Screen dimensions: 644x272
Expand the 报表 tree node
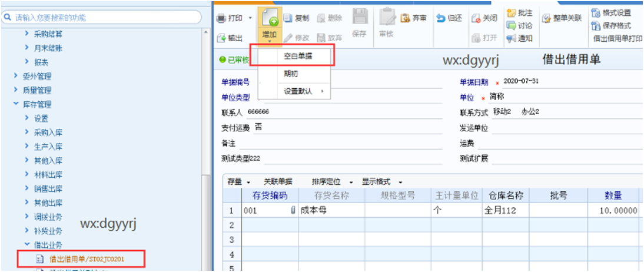27,62
